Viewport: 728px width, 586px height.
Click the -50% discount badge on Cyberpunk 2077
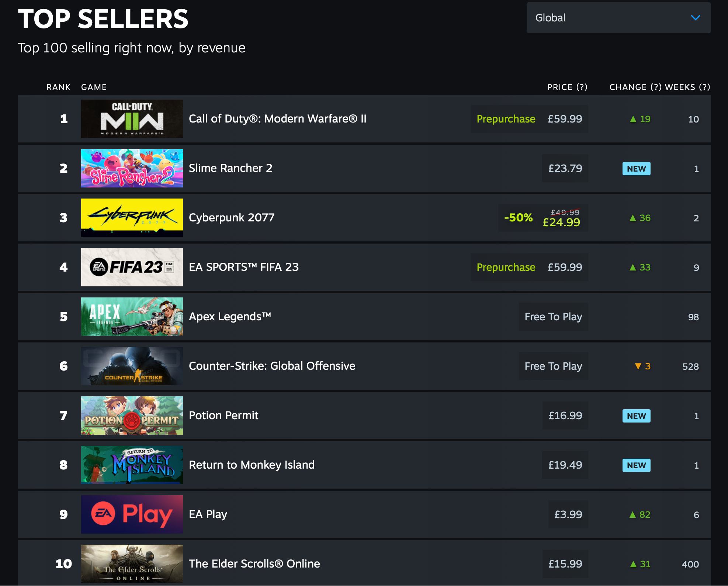[x=518, y=218]
